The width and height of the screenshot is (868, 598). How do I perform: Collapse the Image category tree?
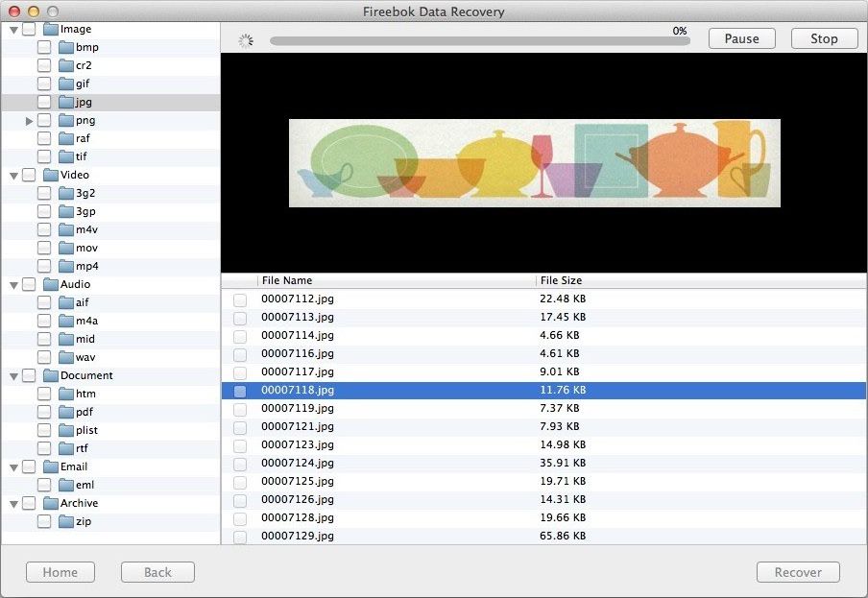(13, 30)
